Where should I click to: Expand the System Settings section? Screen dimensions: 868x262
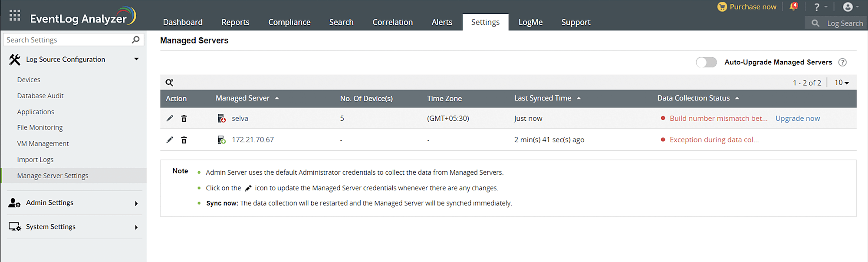(136, 227)
